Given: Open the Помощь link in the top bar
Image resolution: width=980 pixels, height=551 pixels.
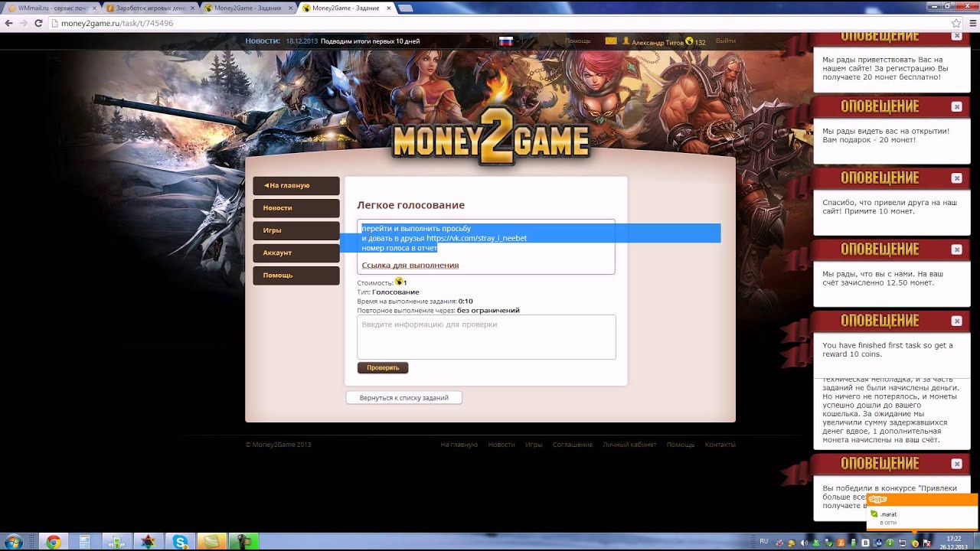Looking at the screenshot, I should (x=577, y=41).
